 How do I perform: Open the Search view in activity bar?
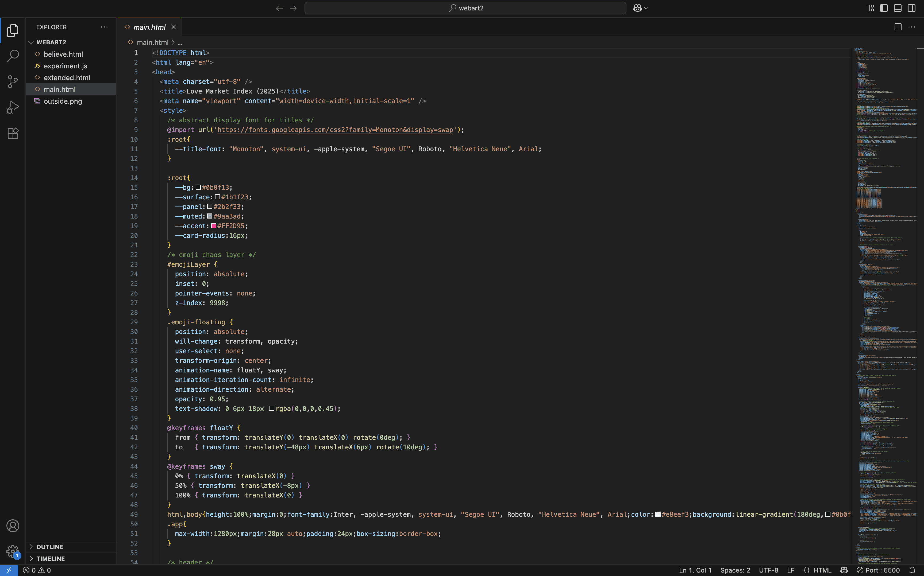(x=13, y=56)
